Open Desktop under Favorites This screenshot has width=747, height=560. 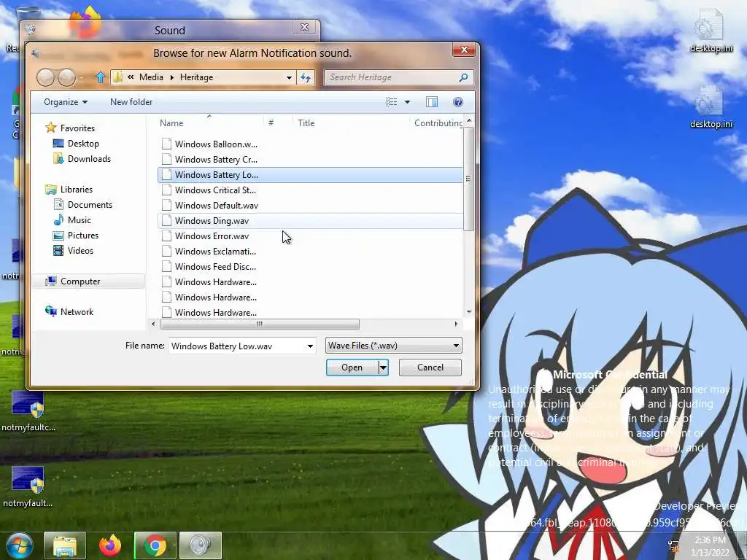point(83,144)
